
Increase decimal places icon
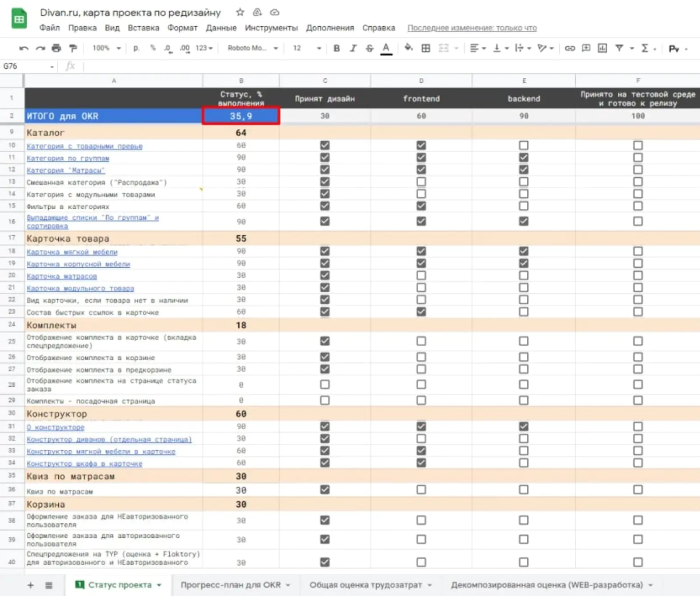[x=185, y=48]
